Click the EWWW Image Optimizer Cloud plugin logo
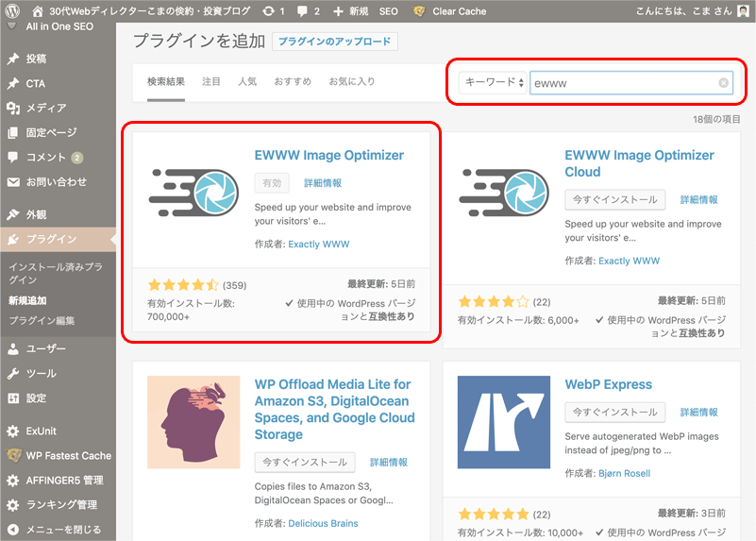756x541 pixels. point(504,193)
